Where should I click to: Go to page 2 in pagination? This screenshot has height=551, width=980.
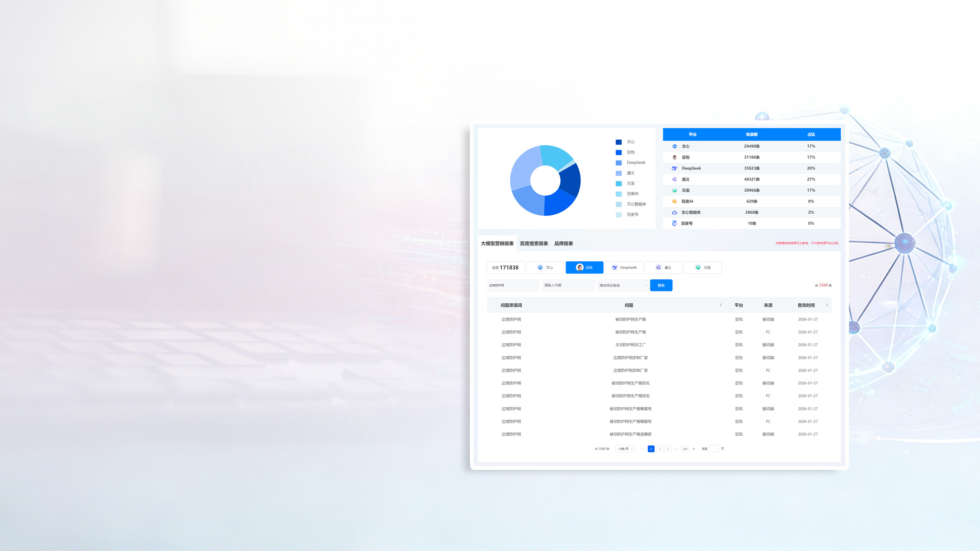659,449
